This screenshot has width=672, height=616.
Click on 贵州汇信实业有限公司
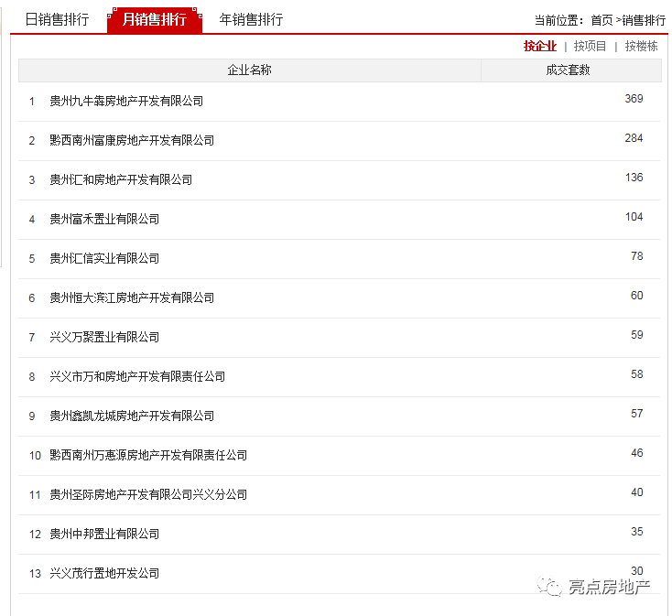(104, 259)
